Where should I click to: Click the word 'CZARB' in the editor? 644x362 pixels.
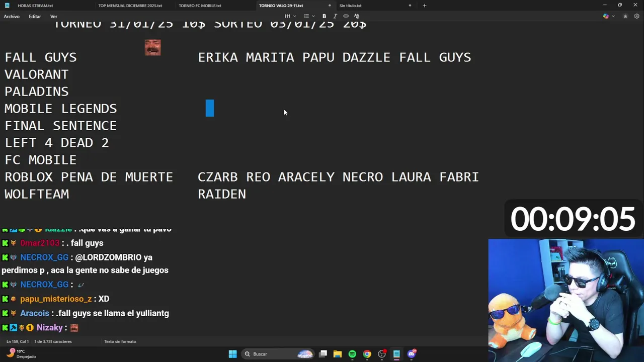[x=218, y=177]
